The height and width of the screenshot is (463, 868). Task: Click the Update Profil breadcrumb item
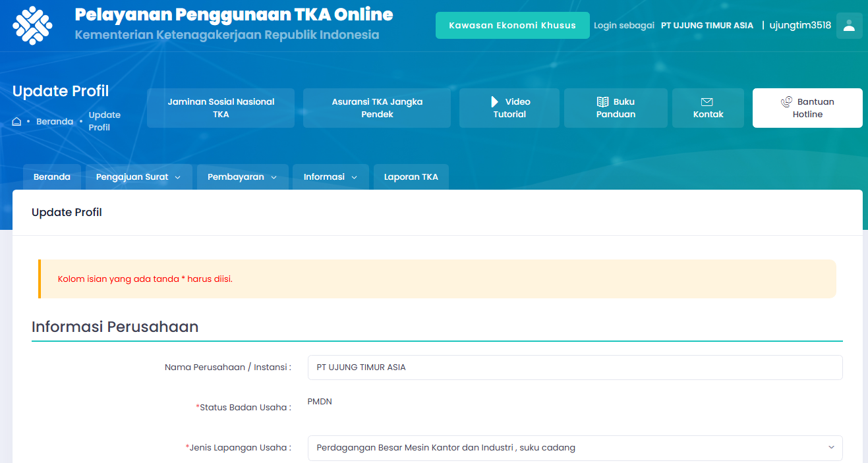[105, 121]
